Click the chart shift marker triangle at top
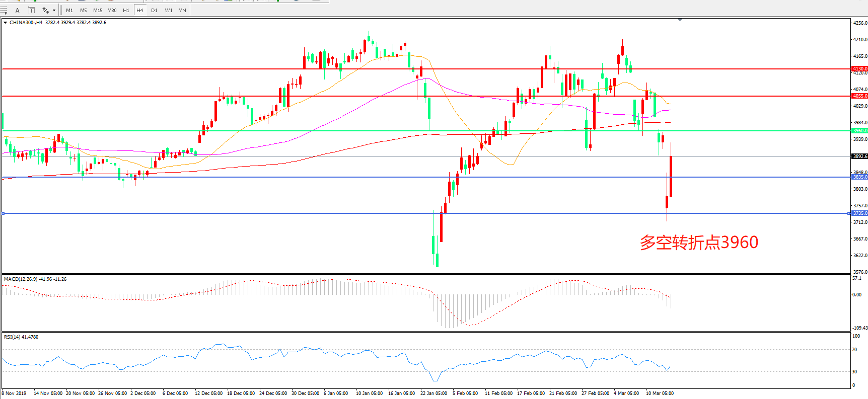The height and width of the screenshot is (399, 868). 680,20
